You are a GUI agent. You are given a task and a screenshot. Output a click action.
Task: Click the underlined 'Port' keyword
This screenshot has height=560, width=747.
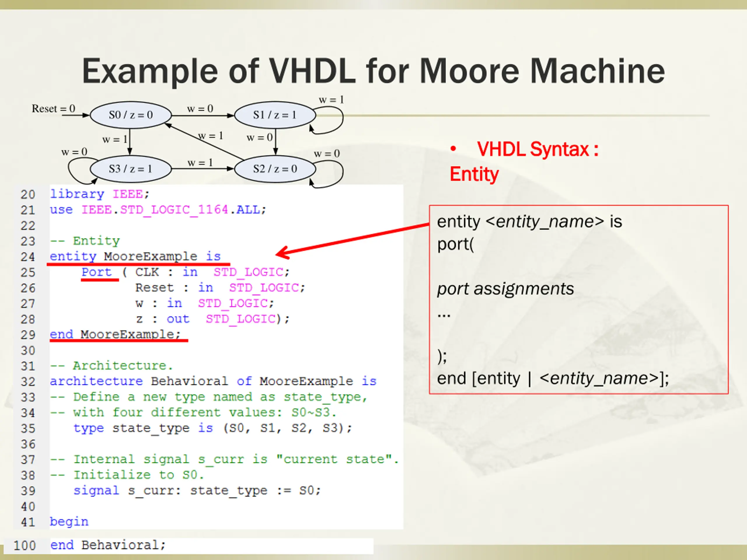pos(97,272)
